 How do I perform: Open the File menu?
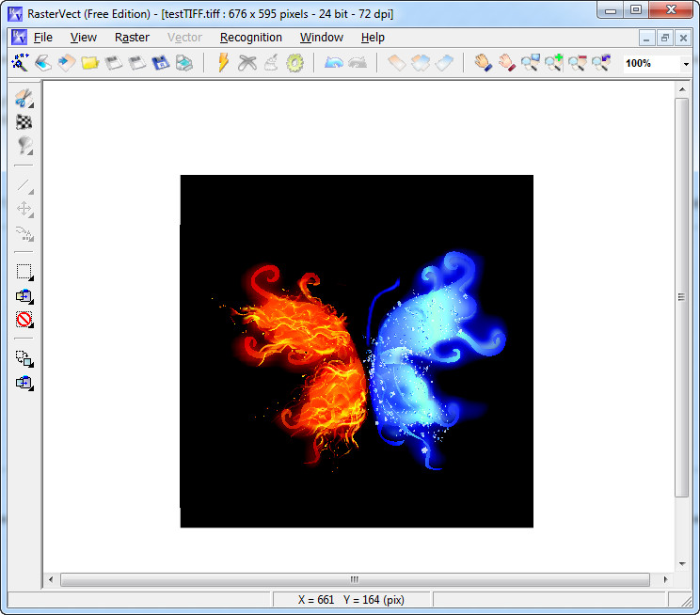[43, 38]
